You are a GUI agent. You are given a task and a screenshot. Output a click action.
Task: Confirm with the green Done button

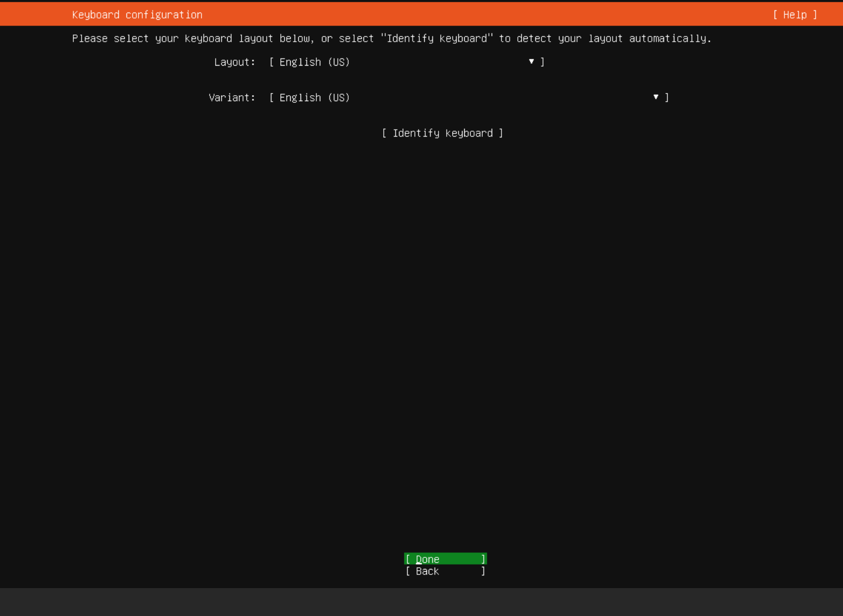(x=445, y=559)
